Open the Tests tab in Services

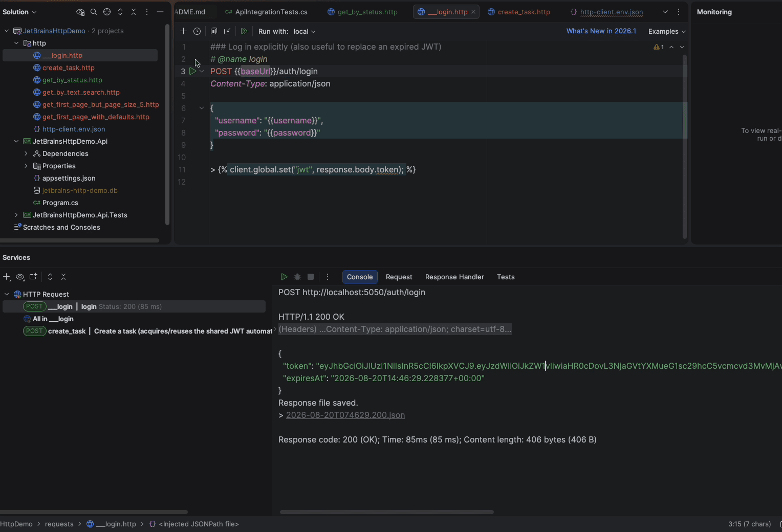click(x=506, y=277)
